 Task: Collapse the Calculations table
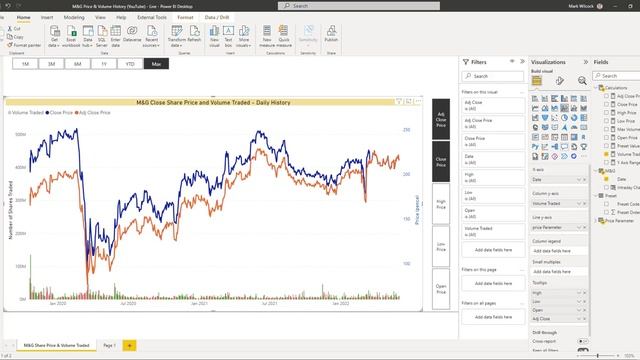pyautogui.click(x=596, y=88)
